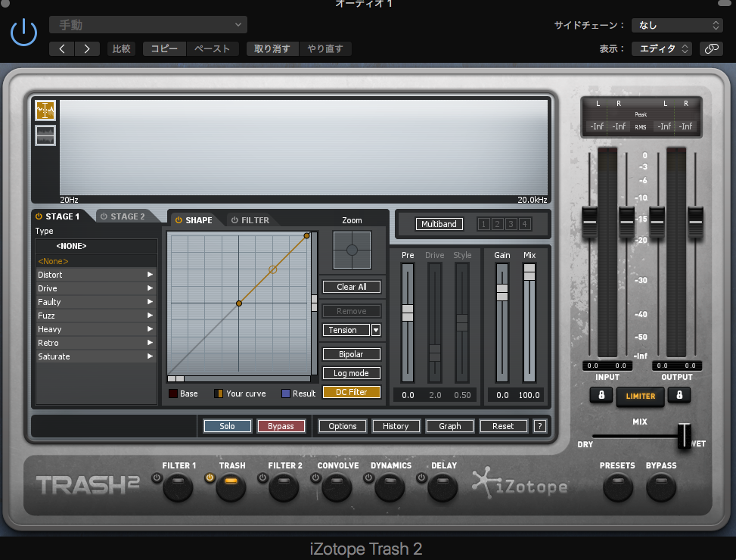The width and height of the screenshot is (736, 560).
Task: Toggle the Filter 1 module power
Action: tap(157, 478)
